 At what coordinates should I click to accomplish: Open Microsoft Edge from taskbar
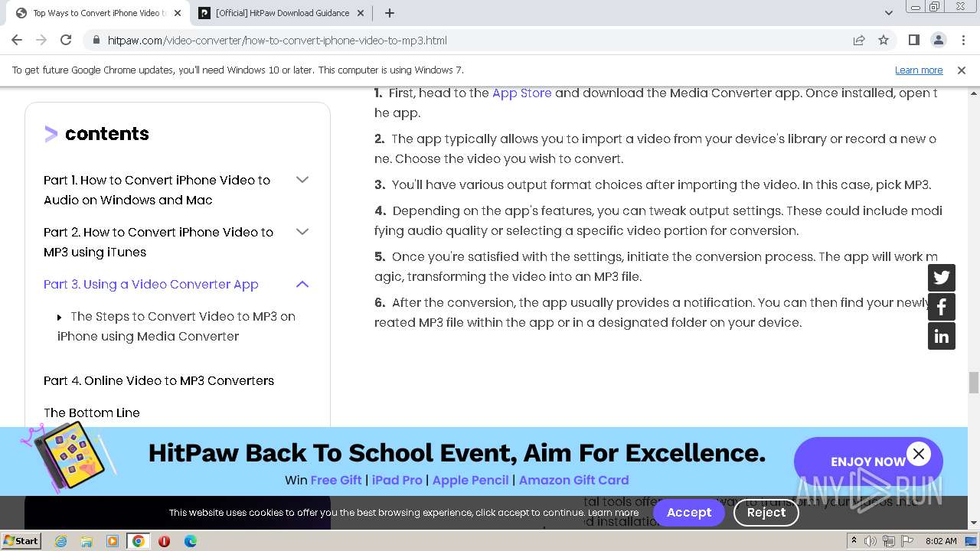(190, 541)
